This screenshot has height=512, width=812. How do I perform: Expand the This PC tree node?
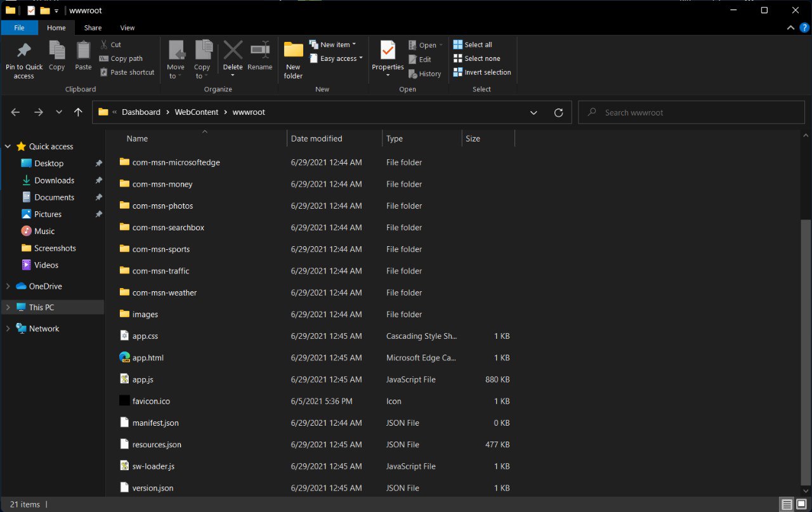(8, 307)
